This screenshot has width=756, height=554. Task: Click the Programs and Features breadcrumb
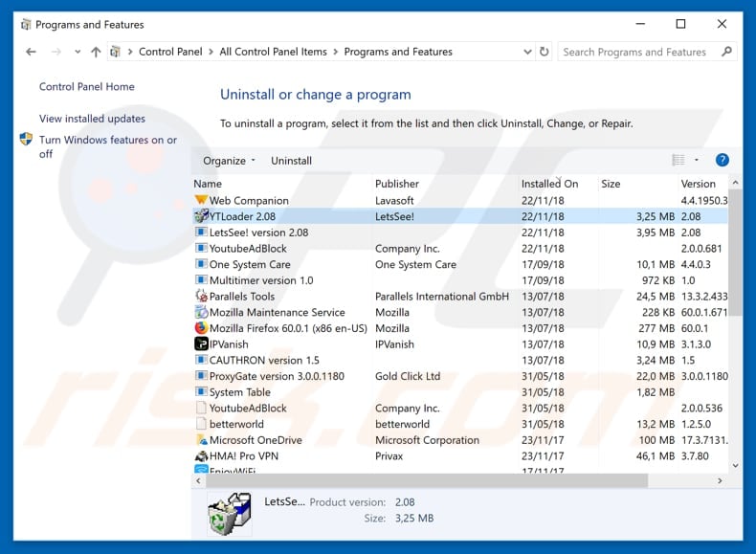[x=398, y=52]
